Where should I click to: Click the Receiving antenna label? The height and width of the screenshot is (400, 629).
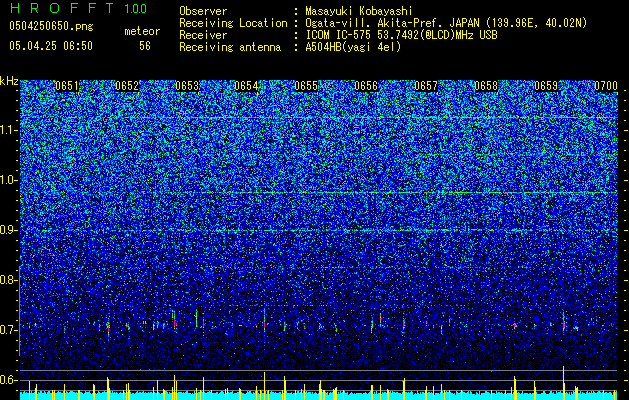pyautogui.click(x=230, y=47)
